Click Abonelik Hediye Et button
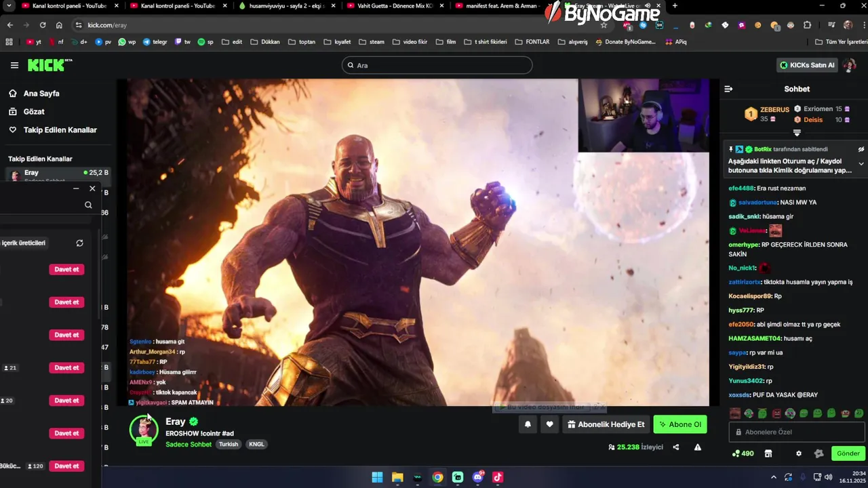This screenshot has height=488, width=868. [x=606, y=424]
